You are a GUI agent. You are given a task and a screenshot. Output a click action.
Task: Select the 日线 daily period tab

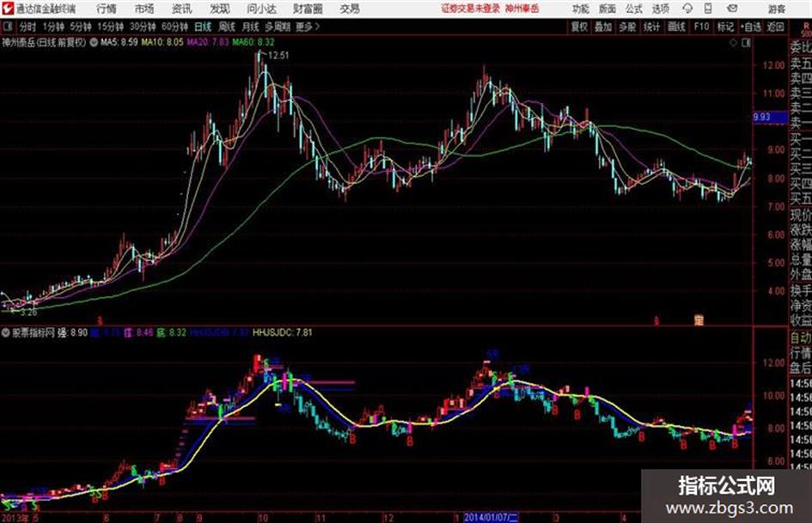[x=203, y=27]
